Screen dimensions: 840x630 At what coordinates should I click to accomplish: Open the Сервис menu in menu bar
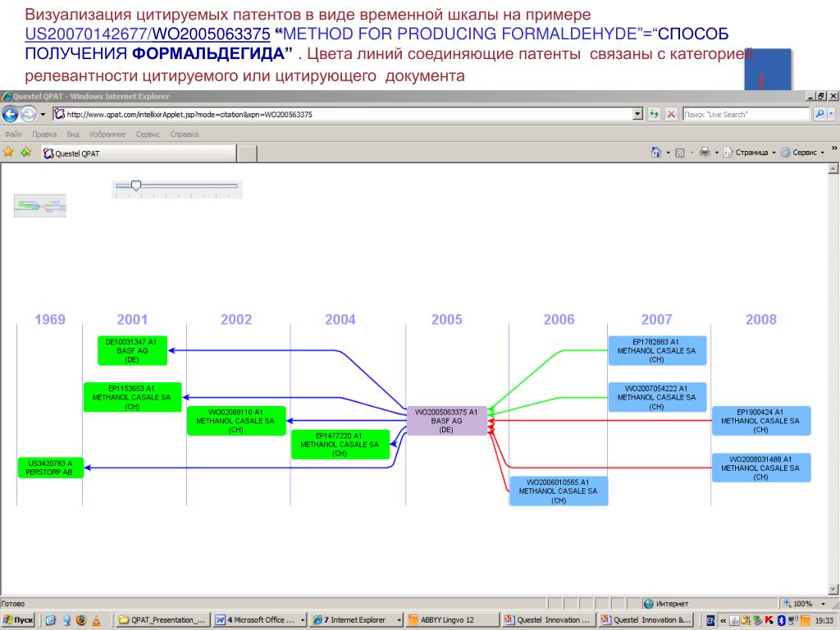click(148, 134)
